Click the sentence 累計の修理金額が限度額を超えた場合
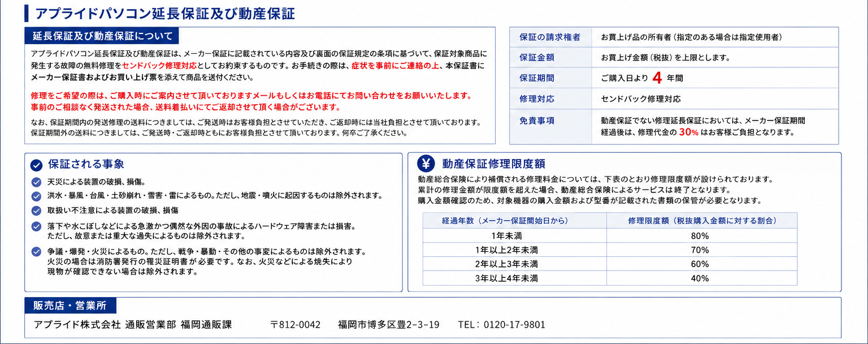This screenshot has height=344, width=868. coord(574,190)
